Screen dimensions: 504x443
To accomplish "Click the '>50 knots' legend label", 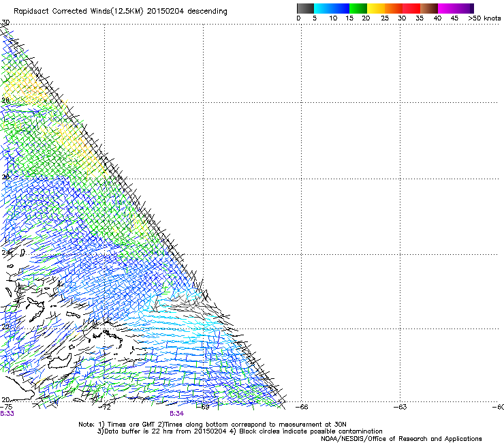I will tap(484, 18).
